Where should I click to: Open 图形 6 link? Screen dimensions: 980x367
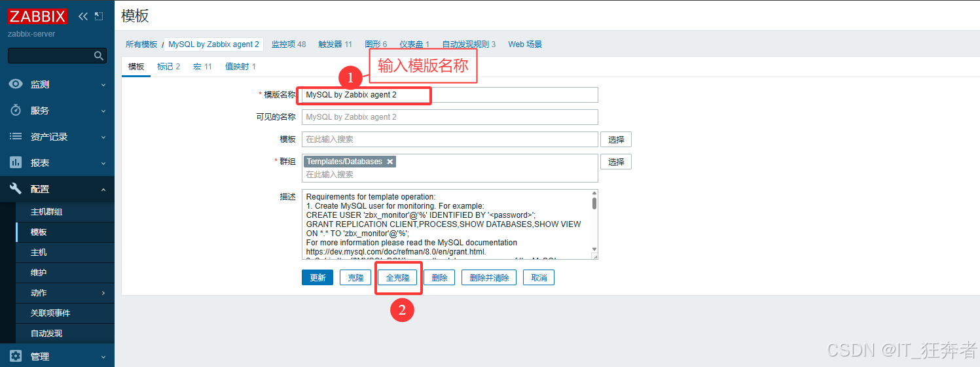(x=376, y=44)
